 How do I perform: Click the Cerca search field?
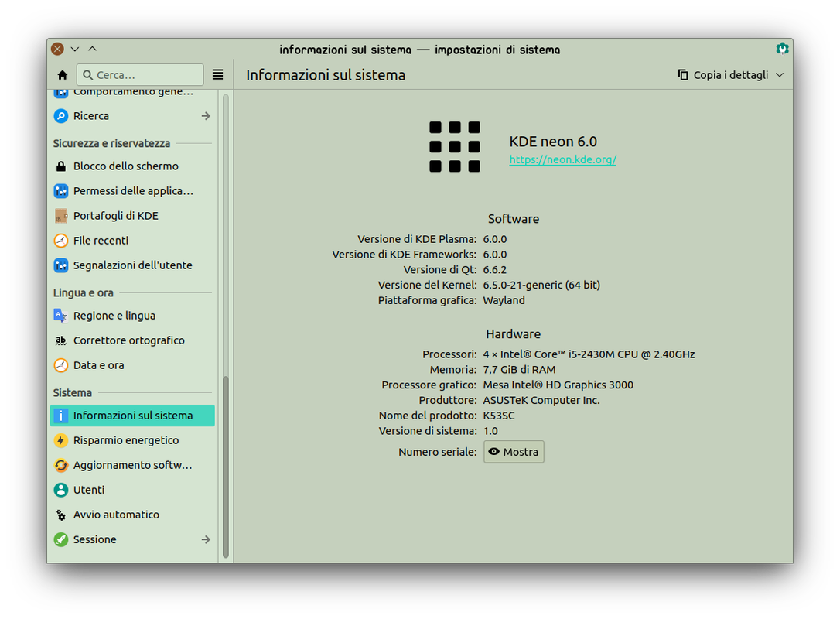pos(140,75)
